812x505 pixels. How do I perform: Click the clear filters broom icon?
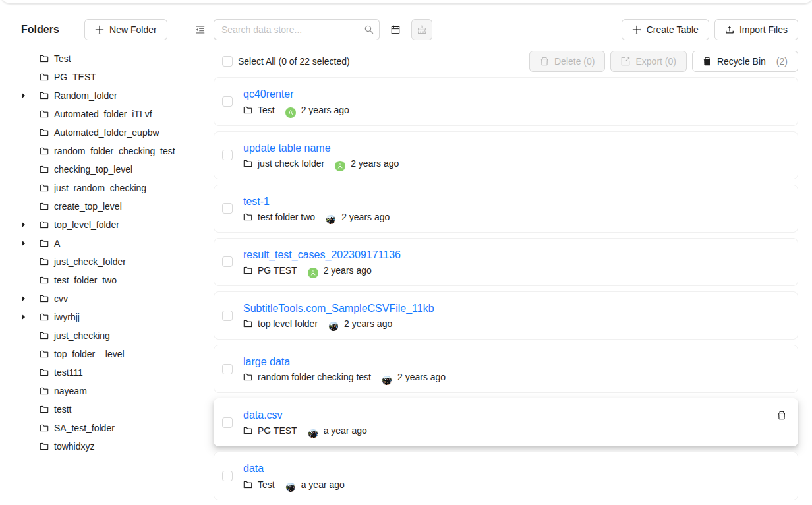(422, 30)
